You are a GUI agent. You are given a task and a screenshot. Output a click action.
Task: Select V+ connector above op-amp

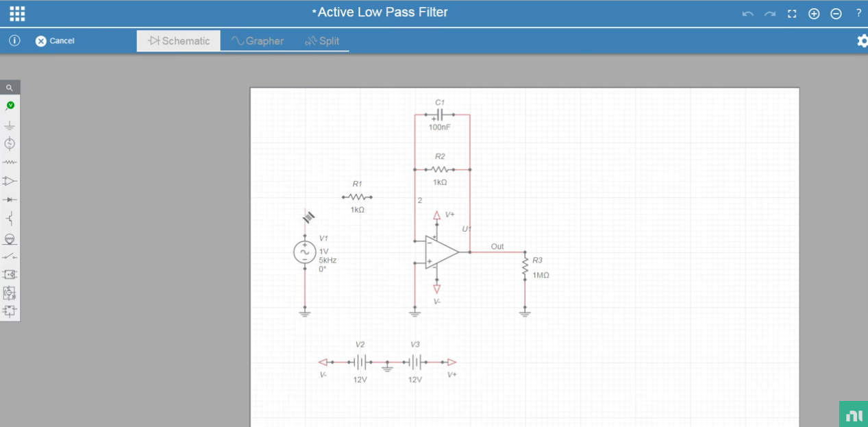pos(436,217)
